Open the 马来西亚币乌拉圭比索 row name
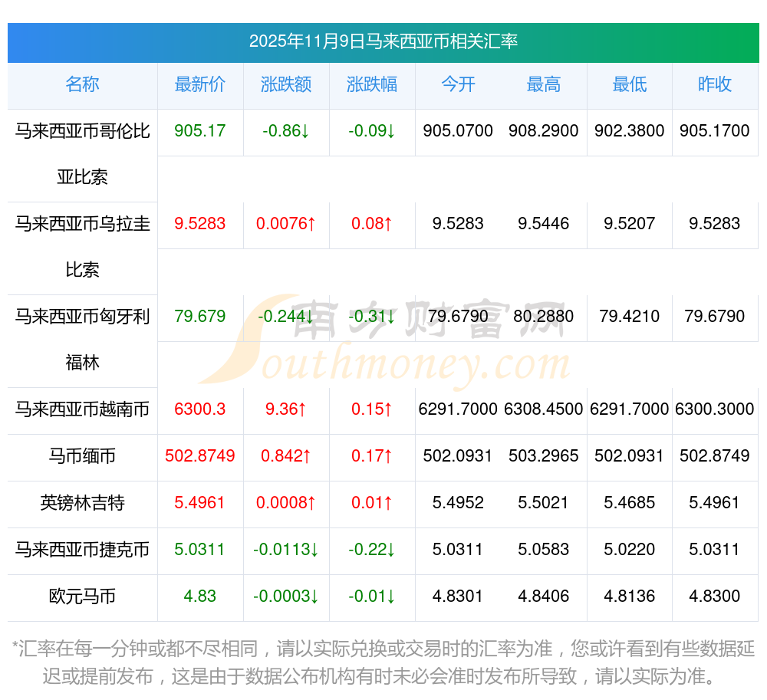Screen dimensions: 767x700 point(82,246)
